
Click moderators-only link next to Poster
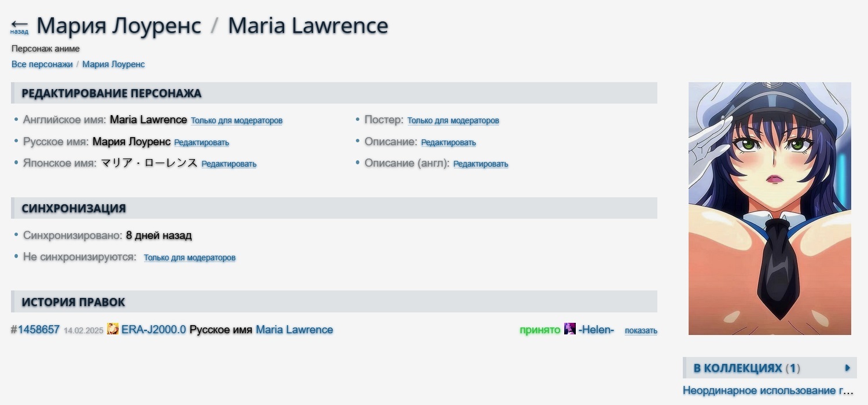point(453,121)
